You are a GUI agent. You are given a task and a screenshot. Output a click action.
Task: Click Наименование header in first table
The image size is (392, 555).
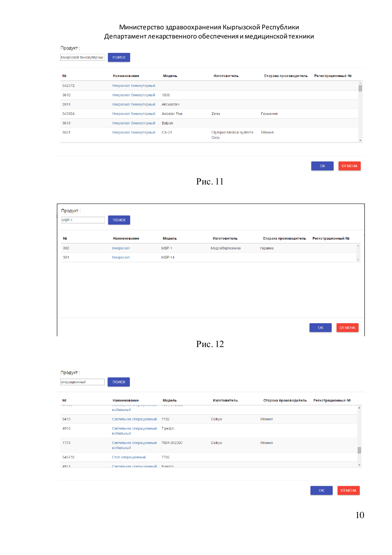click(126, 76)
